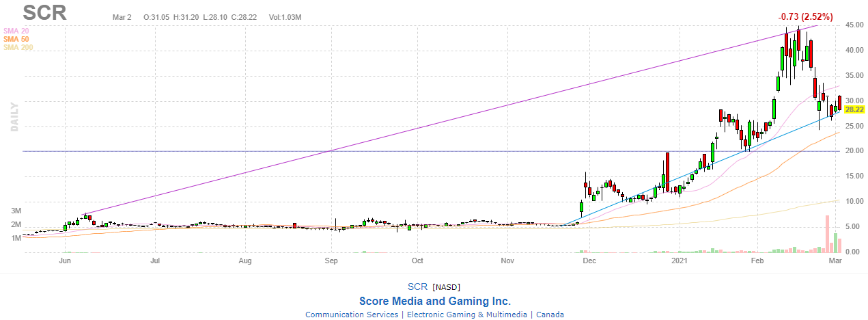Click the [NASD] exchange label
Viewport: 868px width, 320px height.
tap(446, 286)
